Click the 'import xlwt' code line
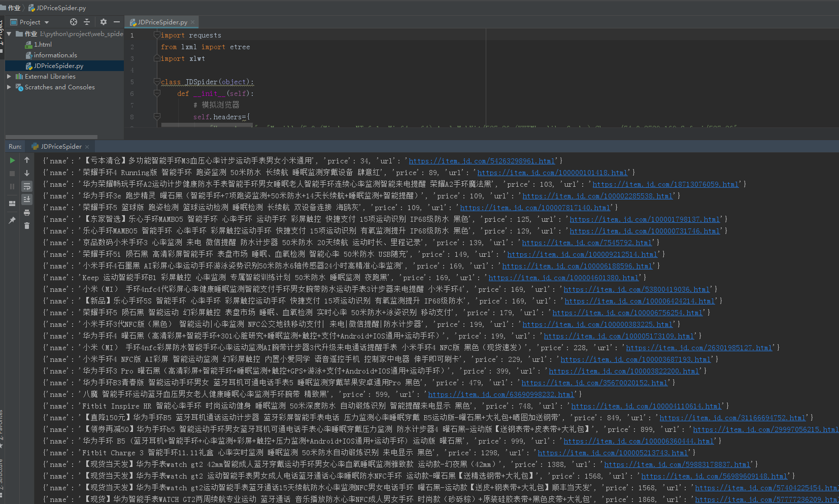839x504 pixels. (x=183, y=58)
